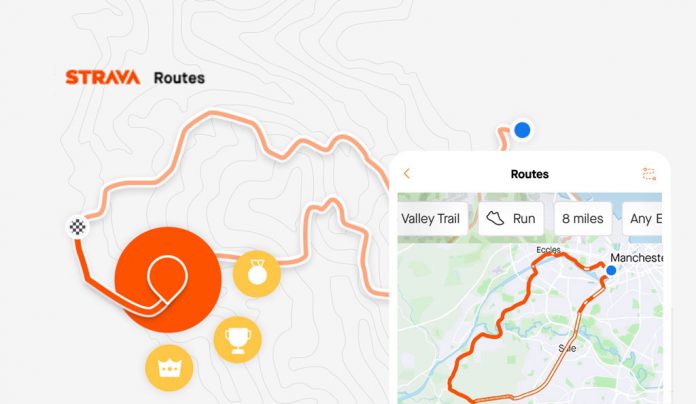Click the Eccles label on the map
The height and width of the screenshot is (404, 696).
548,250
